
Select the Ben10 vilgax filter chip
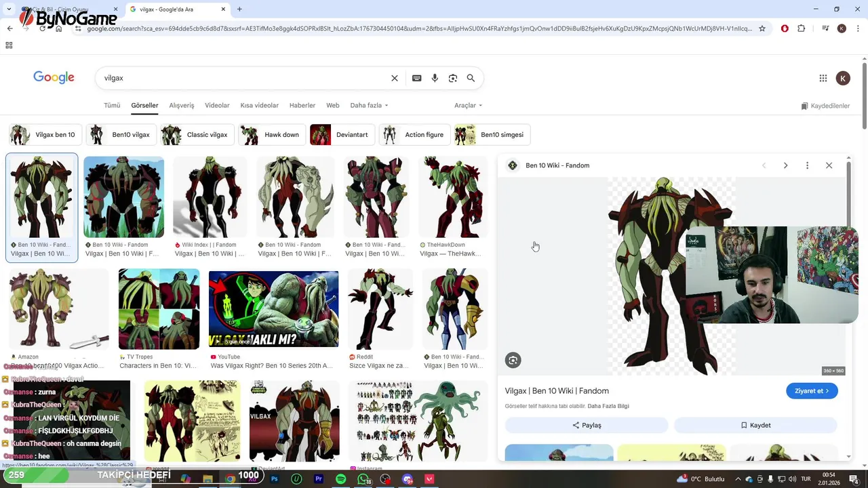pos(121,135)
